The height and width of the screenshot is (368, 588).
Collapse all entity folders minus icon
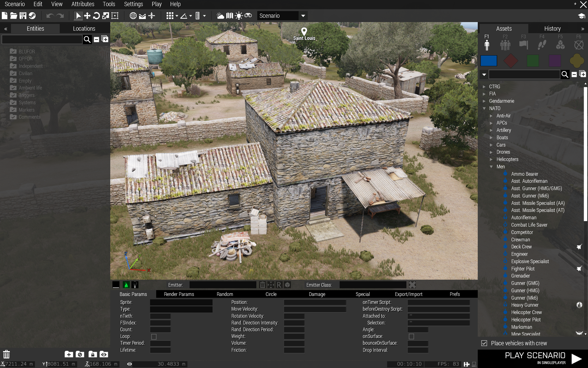[x=96, y=39]
